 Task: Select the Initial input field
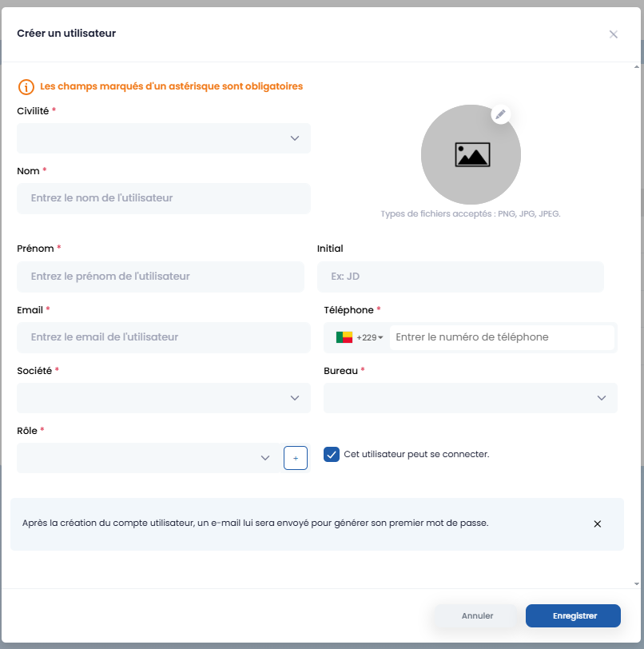(460, 277)
